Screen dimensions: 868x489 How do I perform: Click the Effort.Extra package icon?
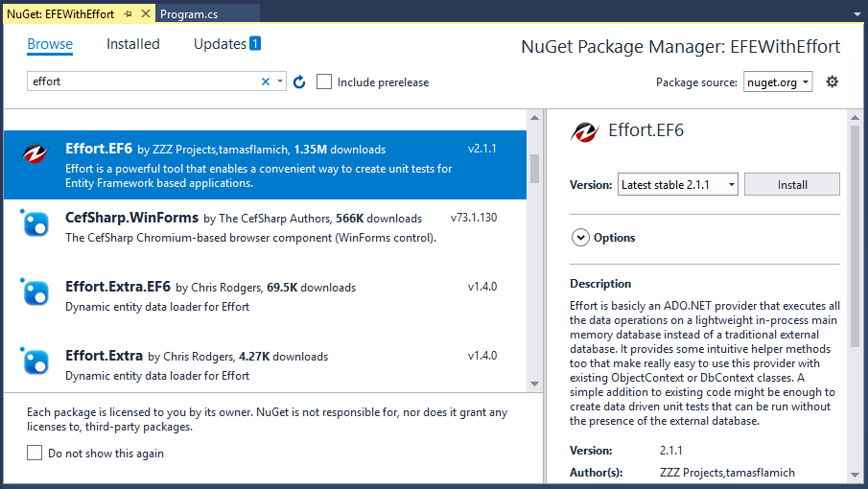click(x=35, y=361)
